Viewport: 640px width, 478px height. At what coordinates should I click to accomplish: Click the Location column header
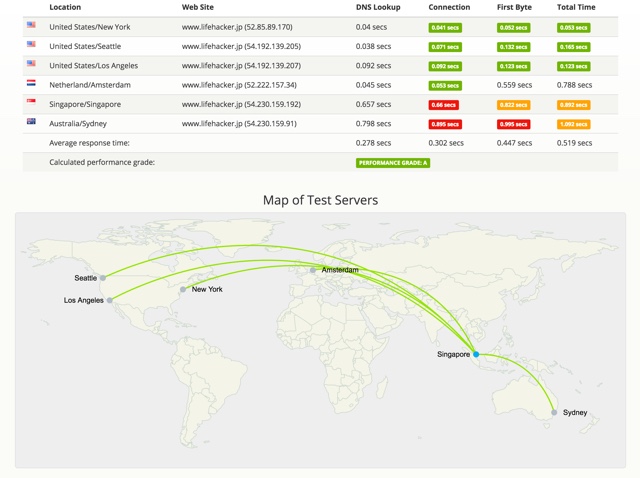tap(65, 7)
